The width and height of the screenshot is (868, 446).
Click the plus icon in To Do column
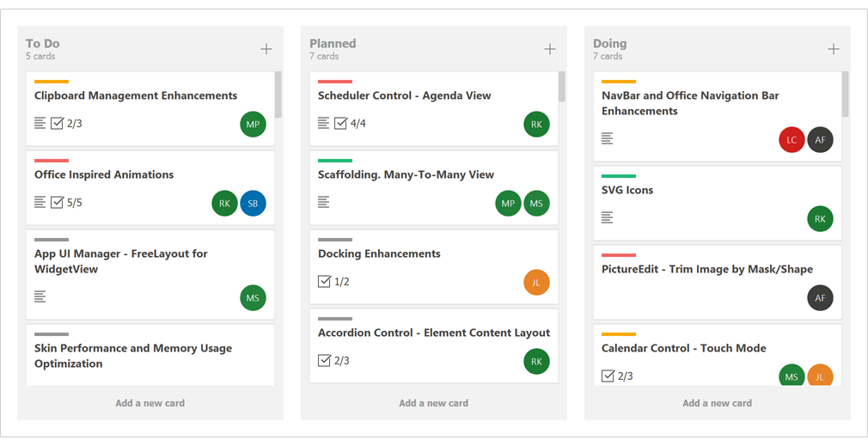266,49
